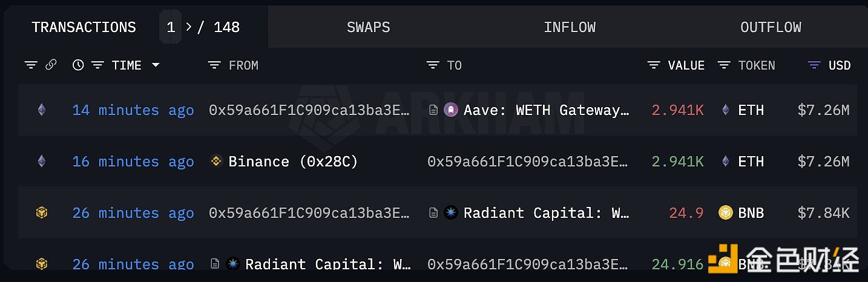Open the TOKEN column filter

coord(724,65)
